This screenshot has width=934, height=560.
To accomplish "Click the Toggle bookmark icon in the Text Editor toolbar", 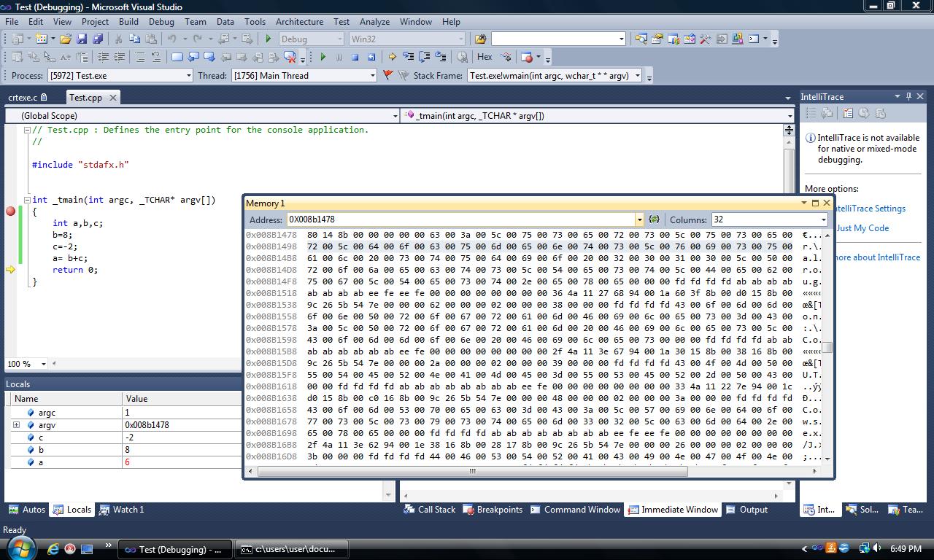I will pos(177,56).
